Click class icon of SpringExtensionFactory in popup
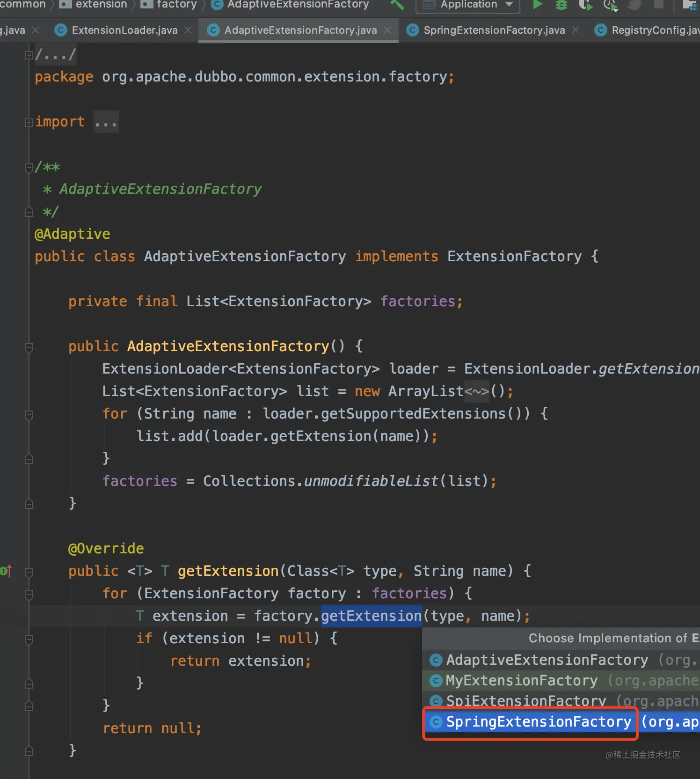Viewport: 700px width, 779px height. 436,722
